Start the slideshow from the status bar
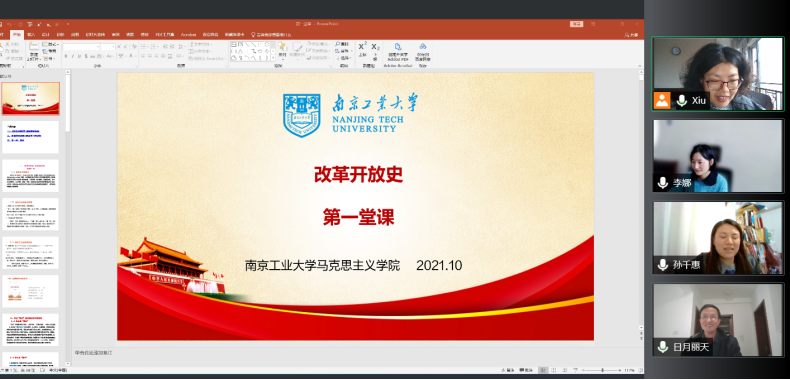Screen dimensions: 790x380 point(575,370)
